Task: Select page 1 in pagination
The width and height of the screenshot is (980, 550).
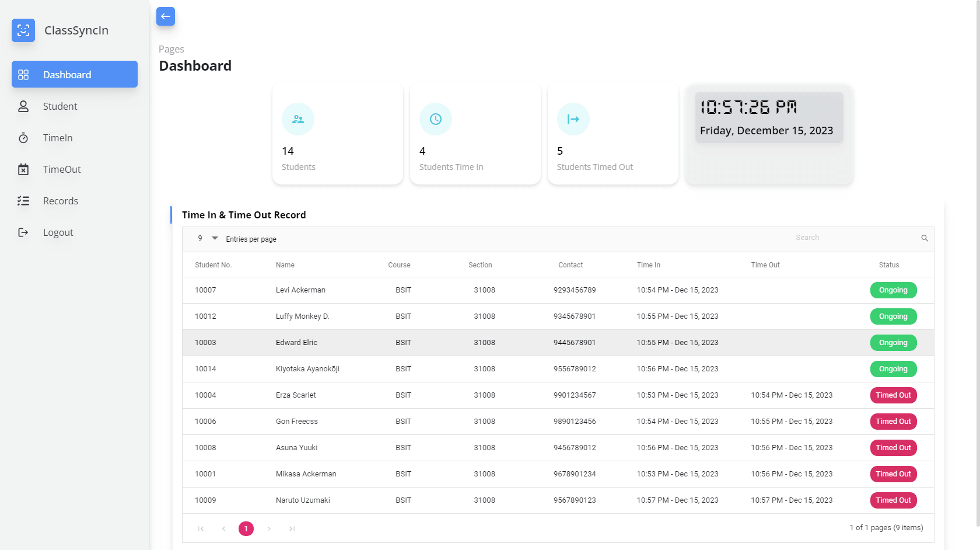Action: point(246,528)
